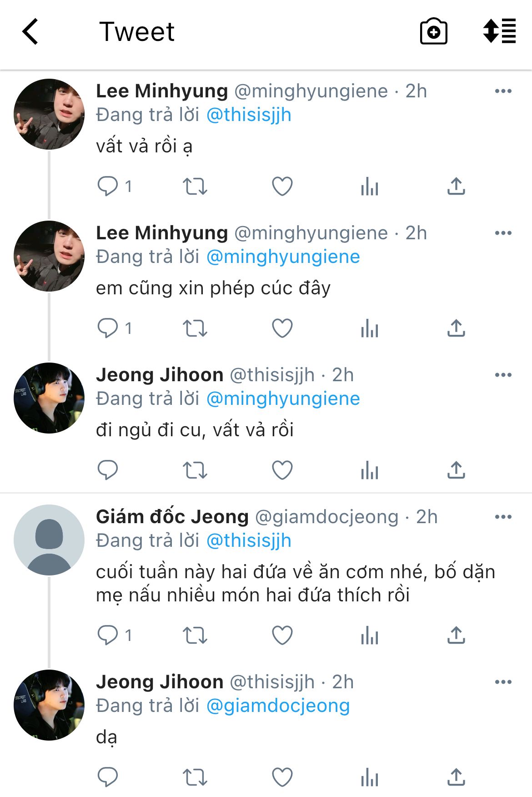The height and width of the screenshot is (797, 532).
Task: Open Jeong Jihoon's avatar on "đi ngủ" tweet
Action: tap(49, 398)
